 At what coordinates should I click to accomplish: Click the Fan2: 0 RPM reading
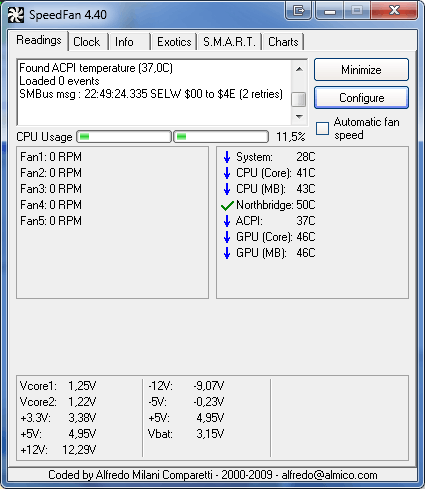pyautogui.click(x=51, y=173)
